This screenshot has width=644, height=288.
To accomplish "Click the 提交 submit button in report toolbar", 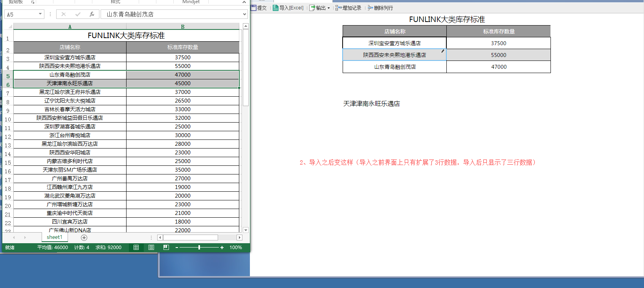I will pyautogui.click(x=259, y=8).
